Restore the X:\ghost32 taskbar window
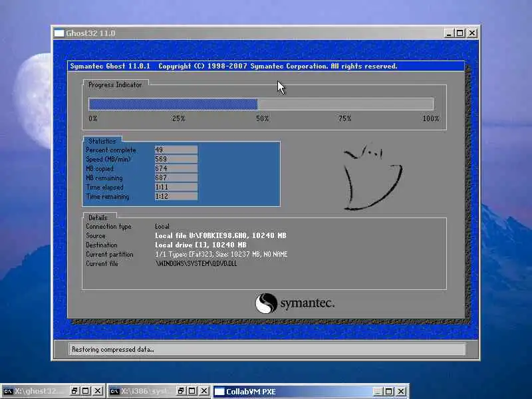Screen dimensions: 532x399 point(74,391)
